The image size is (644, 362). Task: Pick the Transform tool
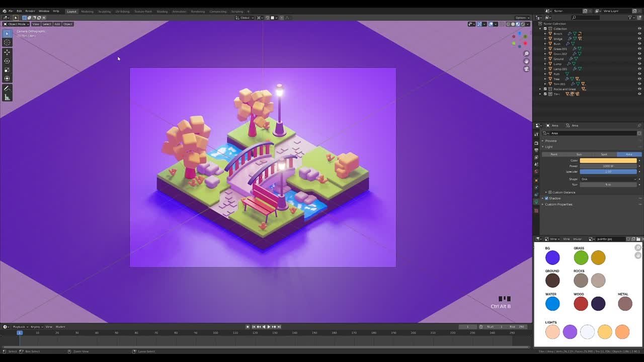[7, 78]
